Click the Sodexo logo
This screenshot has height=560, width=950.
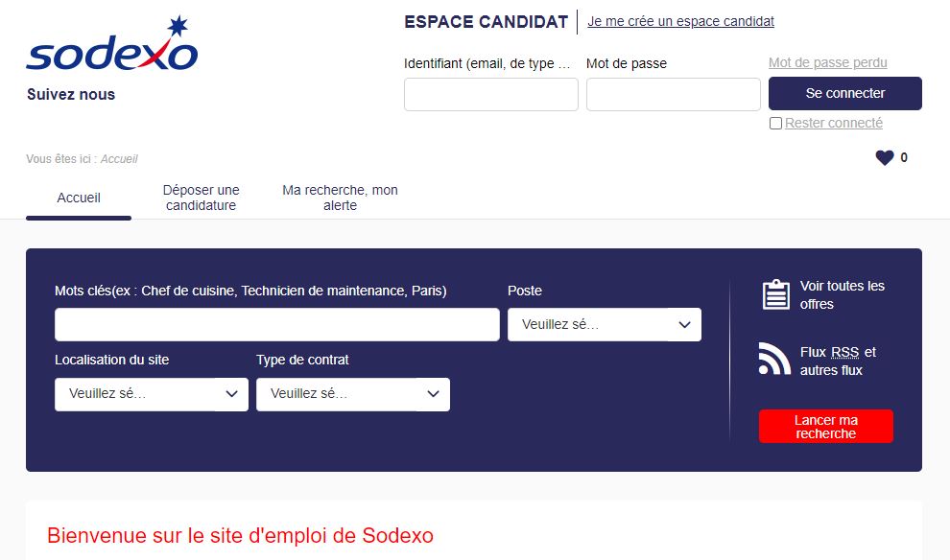[112, 43]
